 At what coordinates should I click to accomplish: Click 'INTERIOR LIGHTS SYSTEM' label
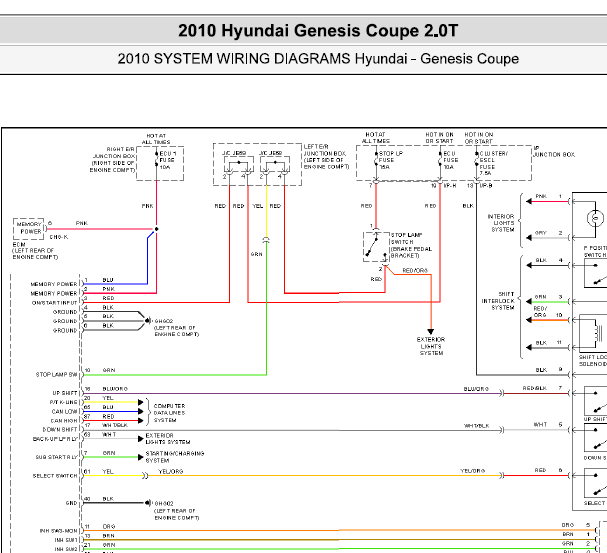point(501,223)
